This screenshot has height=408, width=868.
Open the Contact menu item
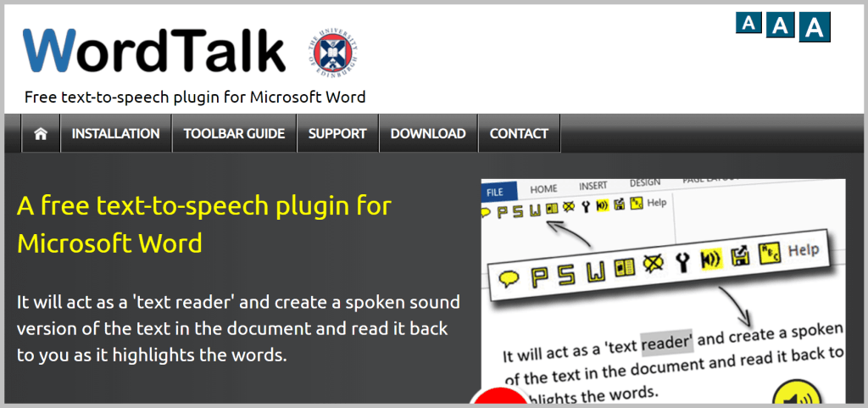click(519, 133)
